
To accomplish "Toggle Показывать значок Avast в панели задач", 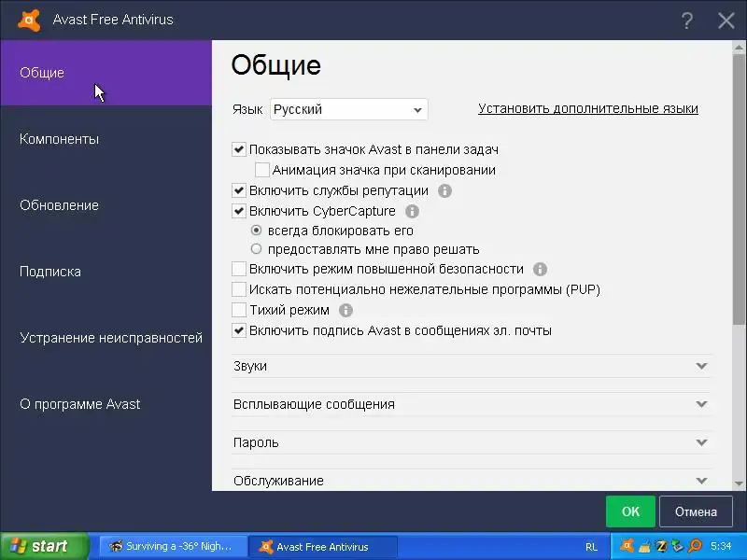I will click(239, 149).
